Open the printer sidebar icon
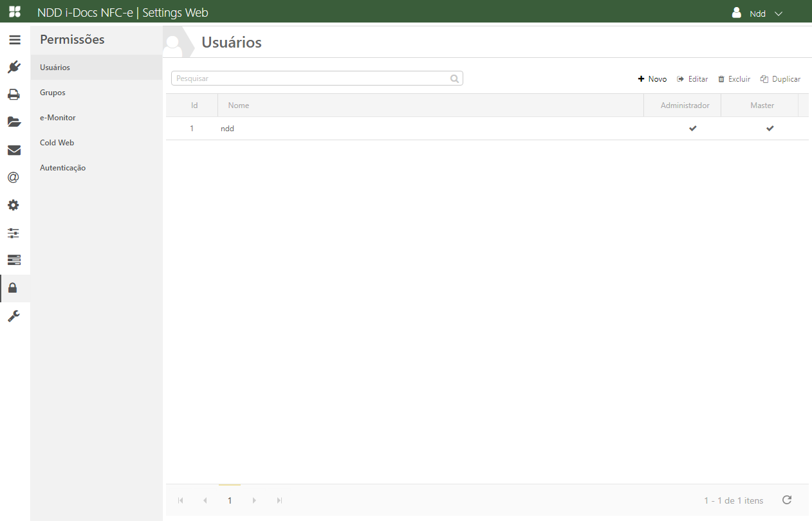 pyautogui.click(x=14, y=95)
